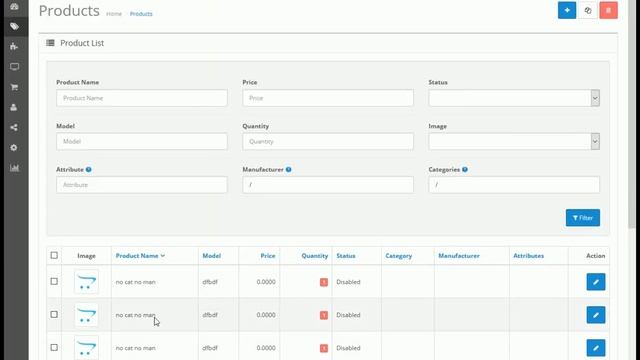640x360 pixels.
Task: Open the System gear icon in sidebar
Action: coord(14,147)
